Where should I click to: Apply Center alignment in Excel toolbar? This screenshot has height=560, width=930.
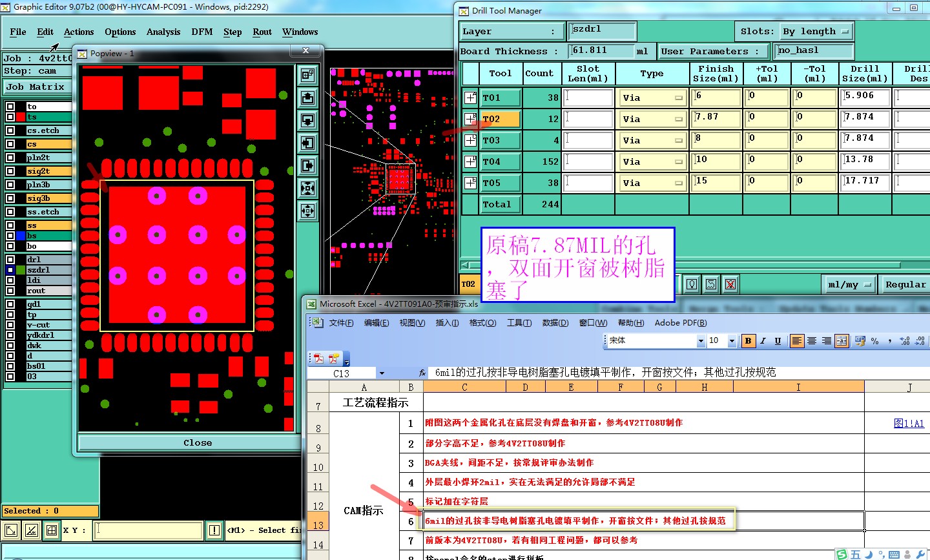click(x=812, y=341)
